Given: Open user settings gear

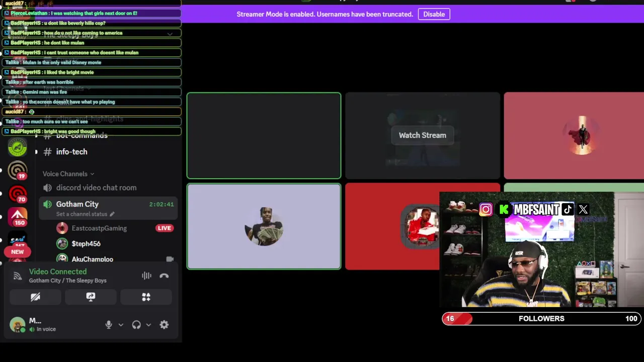Looking at the screenshot, I should pyautogui.click(x=164, y=325).
